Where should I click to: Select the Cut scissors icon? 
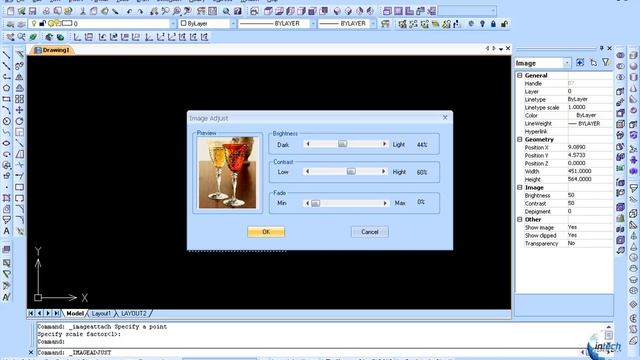tap(83, 11)
